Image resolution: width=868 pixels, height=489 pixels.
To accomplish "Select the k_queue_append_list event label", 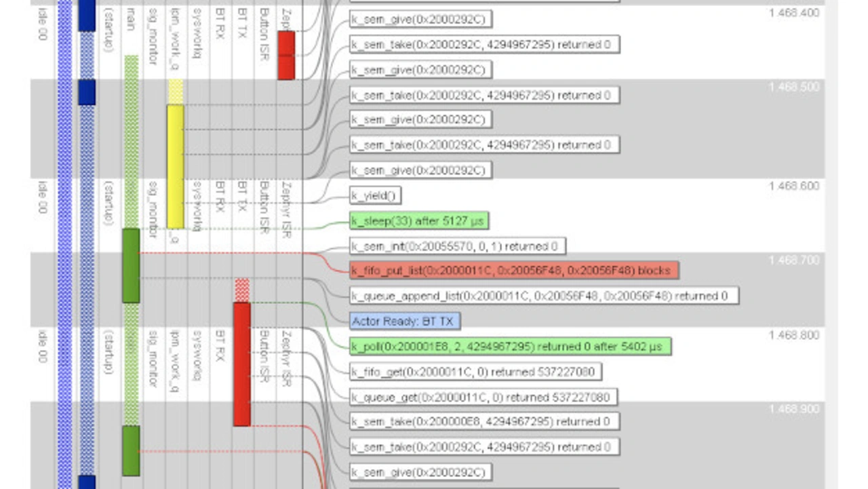I will 543,296.
